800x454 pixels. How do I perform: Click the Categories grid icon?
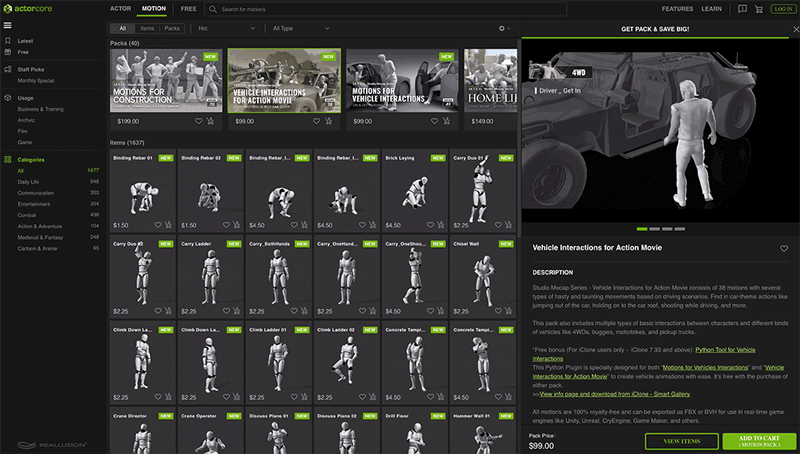8,160
